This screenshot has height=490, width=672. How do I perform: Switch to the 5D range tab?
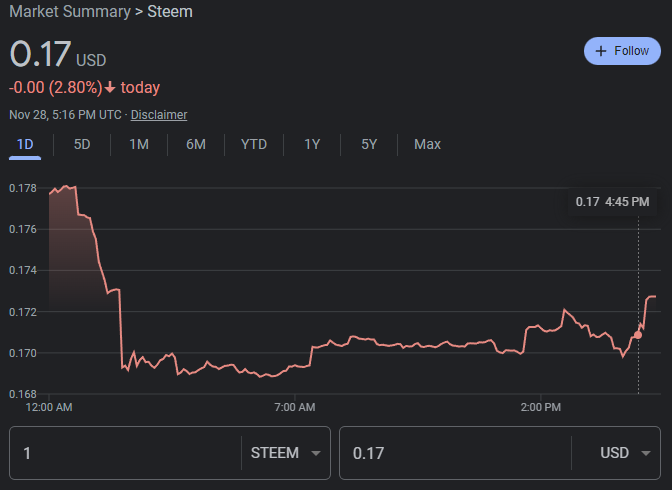point(82,144)
